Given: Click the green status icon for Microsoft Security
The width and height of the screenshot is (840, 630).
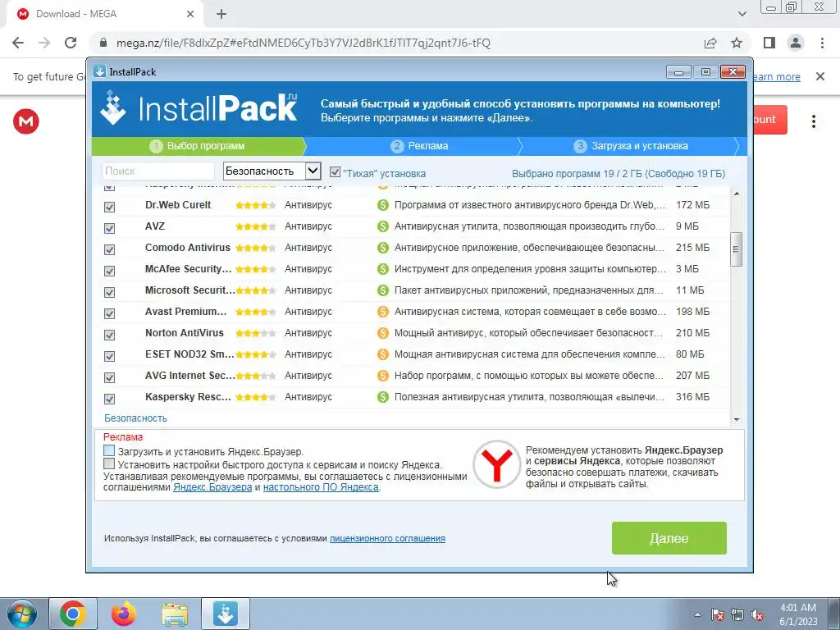Looking at the screenshot, I should point(382,290).
